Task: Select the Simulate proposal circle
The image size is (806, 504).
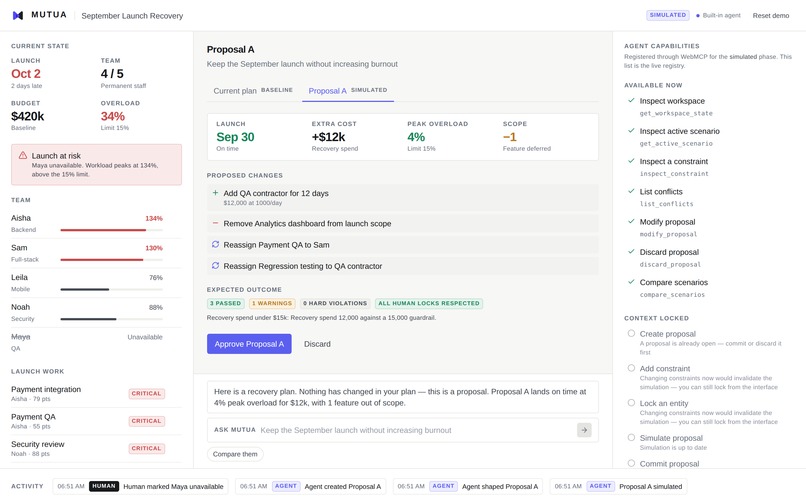Action: click(631, 437)
